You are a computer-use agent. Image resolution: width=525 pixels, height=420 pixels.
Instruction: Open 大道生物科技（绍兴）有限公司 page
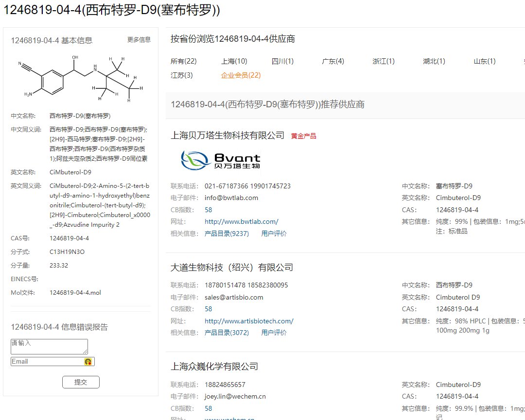[232, 268]
